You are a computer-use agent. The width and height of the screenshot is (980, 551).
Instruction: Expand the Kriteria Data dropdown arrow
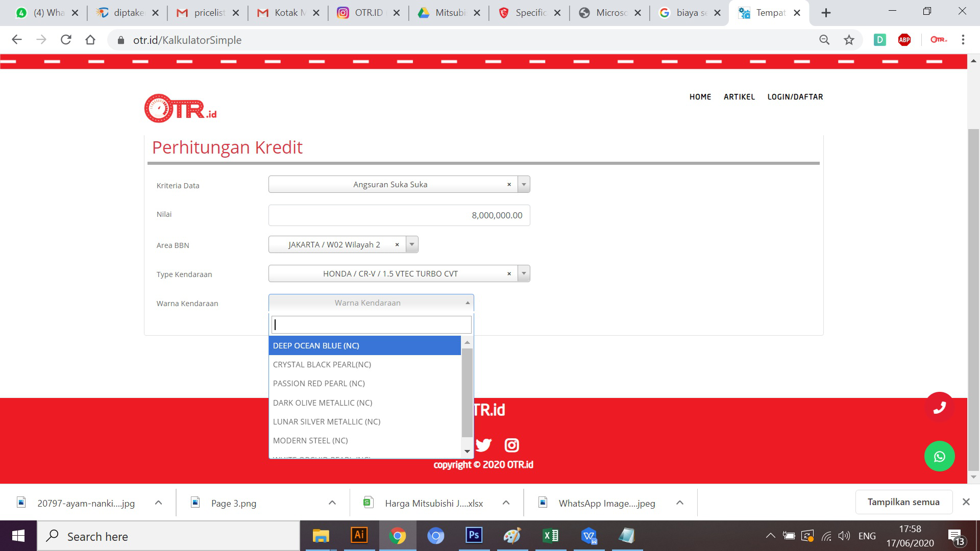click(524, 185)
